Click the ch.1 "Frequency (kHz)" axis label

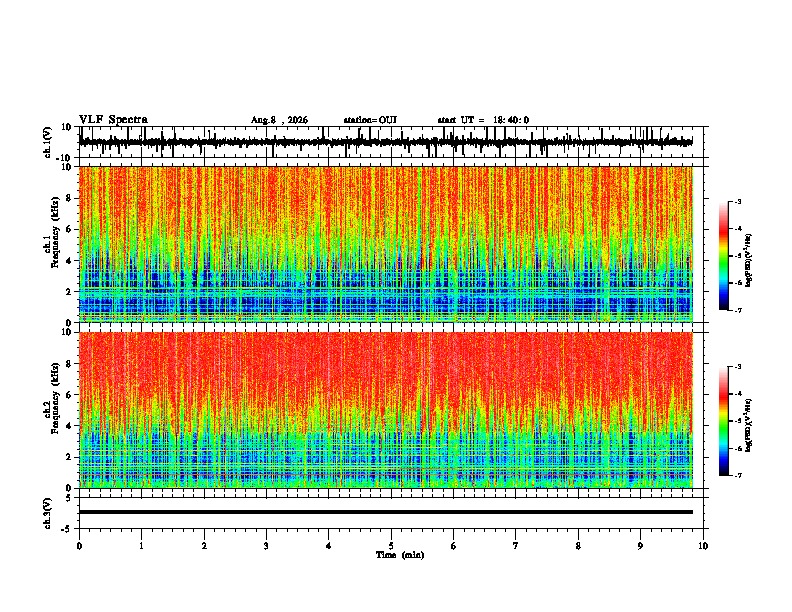tap(54, 233)
